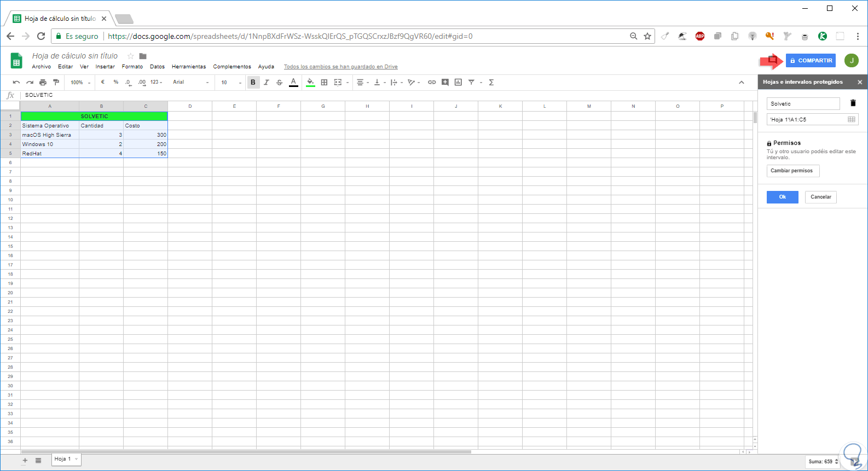Add a new sheet with plus
868x471 pixels.
[x=25, y=461]
